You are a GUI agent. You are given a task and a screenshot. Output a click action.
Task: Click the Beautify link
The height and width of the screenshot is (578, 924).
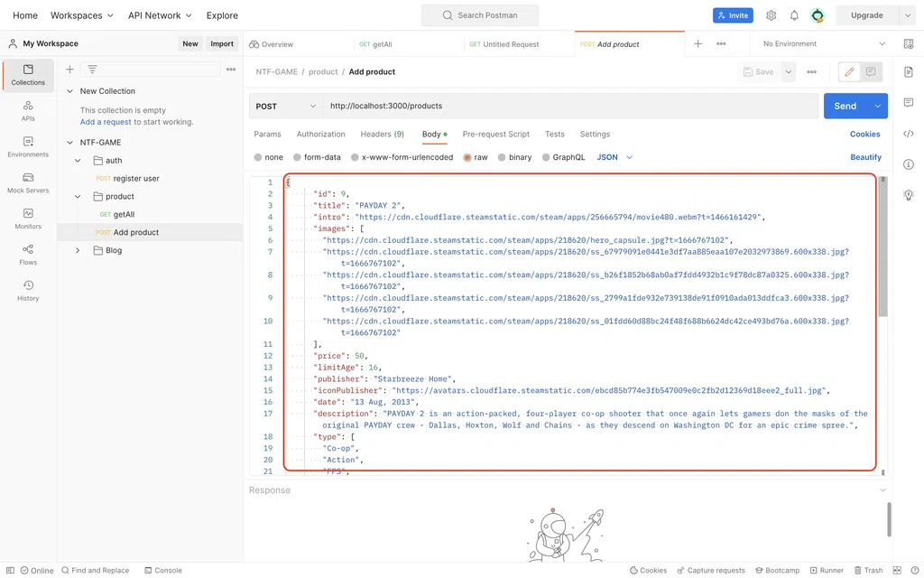coord(865,157)
